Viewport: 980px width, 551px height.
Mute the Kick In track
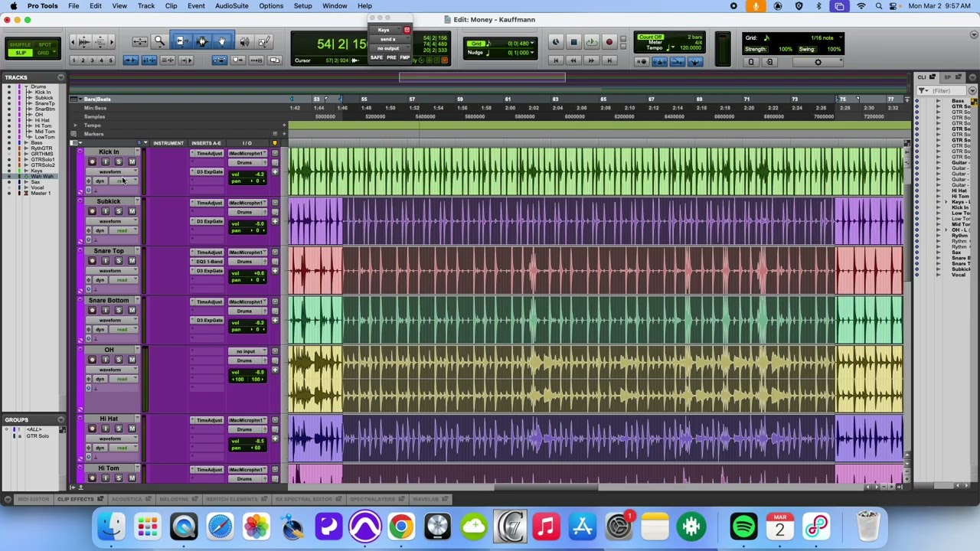[132, 162]
